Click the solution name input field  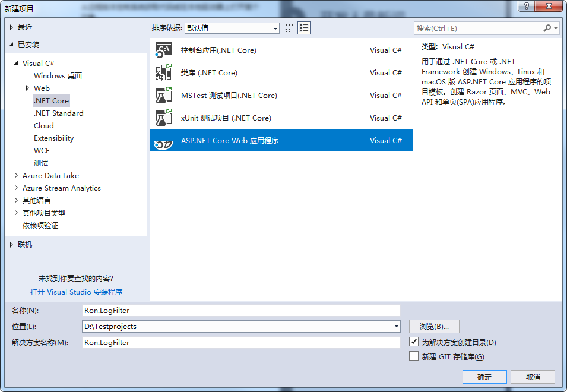241,343
